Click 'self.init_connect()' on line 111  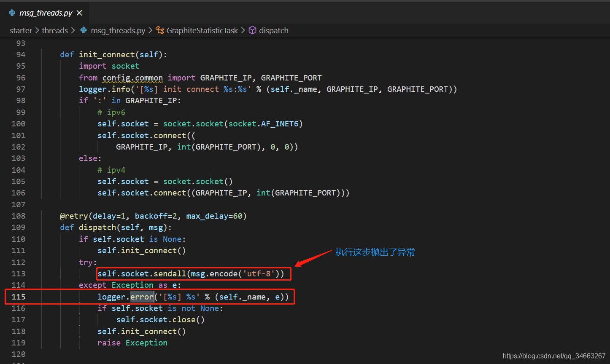click(x=142, y=251)
